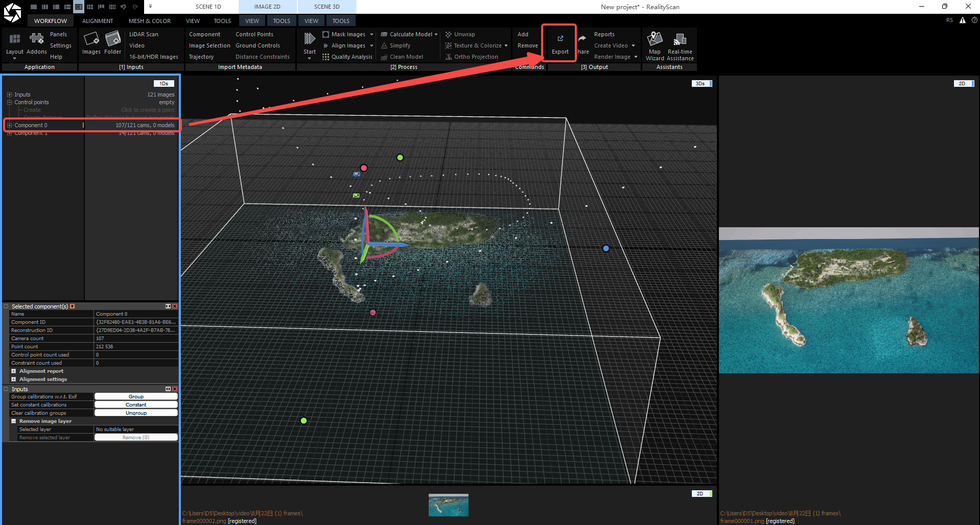Open the Layout menu icon

[15, 39]
